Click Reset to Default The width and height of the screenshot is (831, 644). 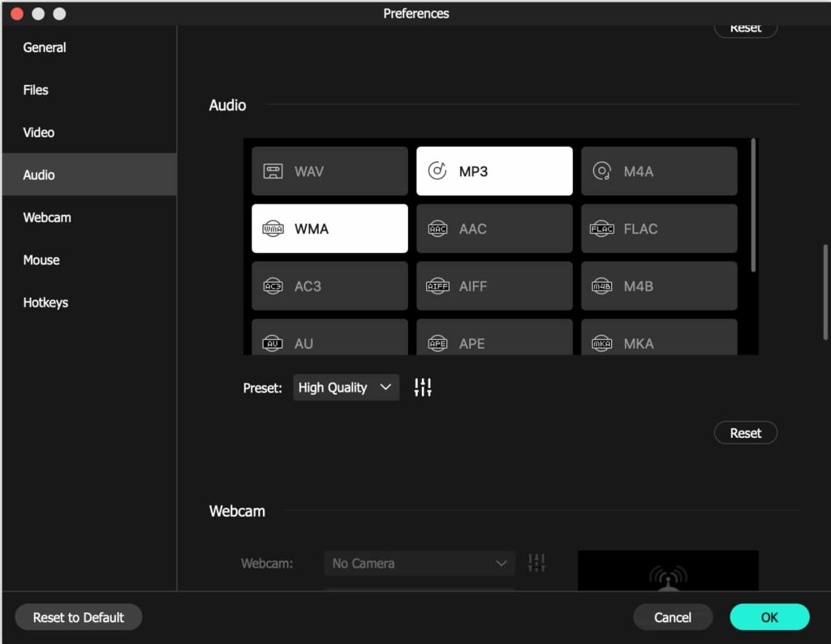pyautogui.click(x=78, y=617)
